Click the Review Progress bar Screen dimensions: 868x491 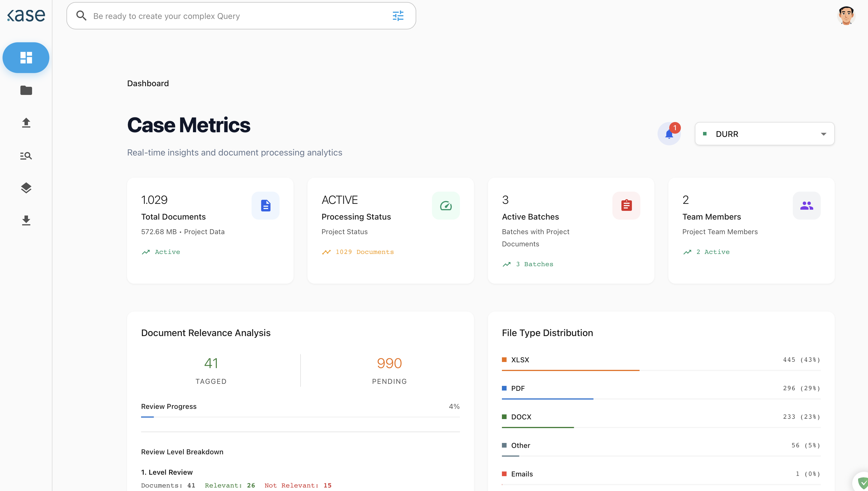pos(300,417)
